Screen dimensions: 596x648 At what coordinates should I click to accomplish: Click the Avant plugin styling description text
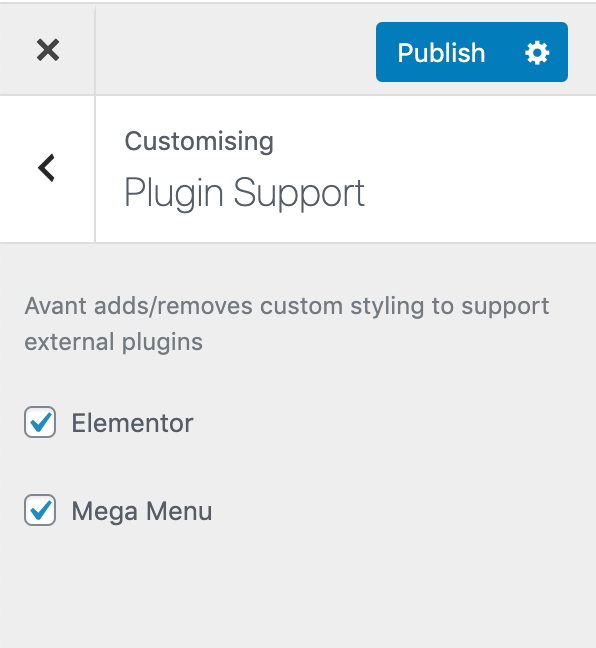[x=286, y=324]
